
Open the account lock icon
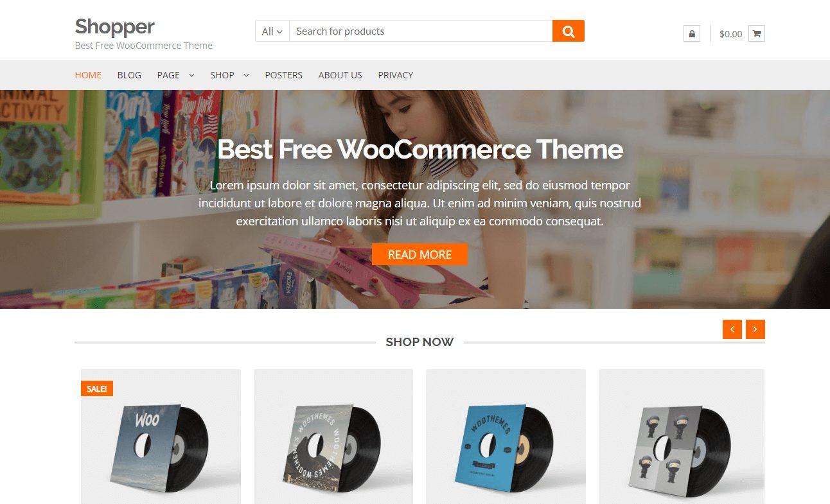[x=692, y=33]
